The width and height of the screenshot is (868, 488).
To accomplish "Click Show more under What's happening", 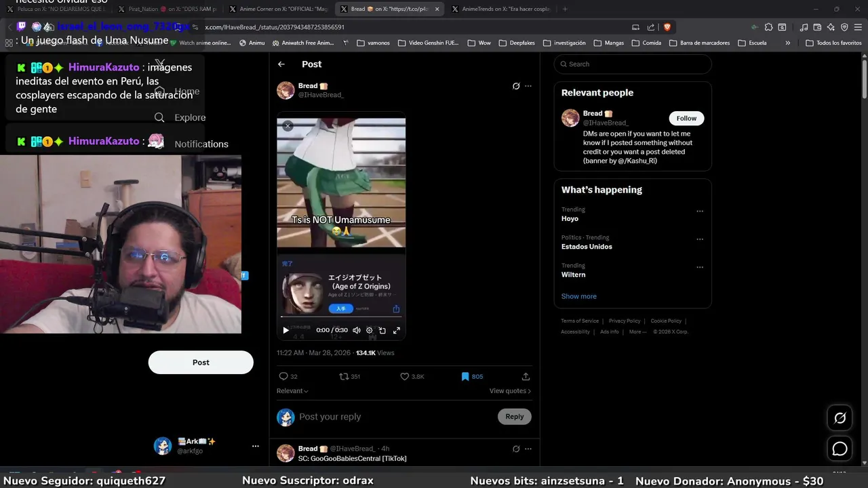I will [x=578, y=296].
